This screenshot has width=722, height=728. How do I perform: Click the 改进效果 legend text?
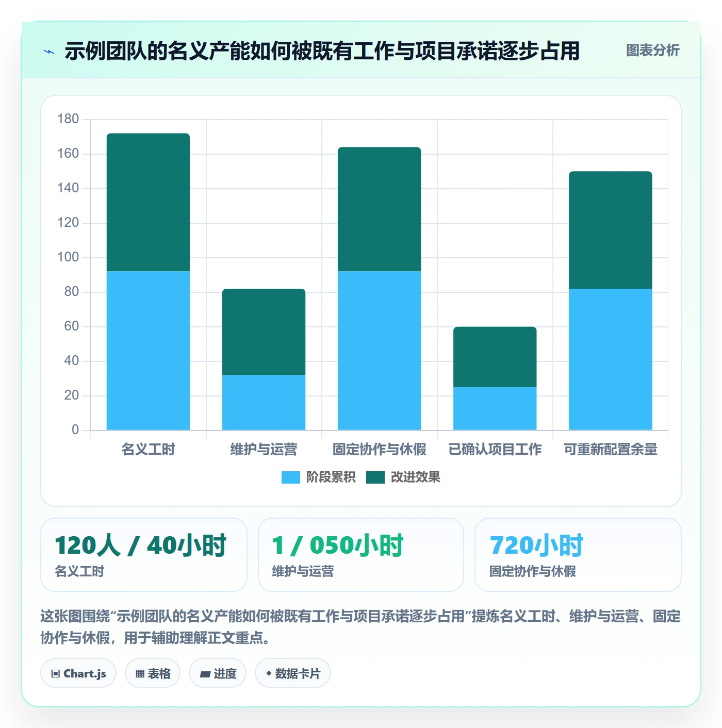click(415, 477)
